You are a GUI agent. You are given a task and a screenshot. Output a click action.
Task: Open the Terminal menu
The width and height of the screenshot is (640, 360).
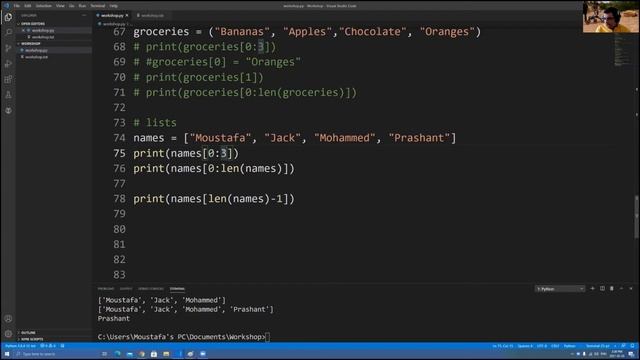[98, 6]
